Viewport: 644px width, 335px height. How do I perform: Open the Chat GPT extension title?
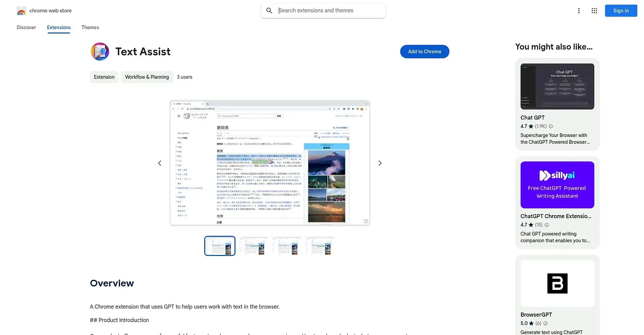pos(533,118)
